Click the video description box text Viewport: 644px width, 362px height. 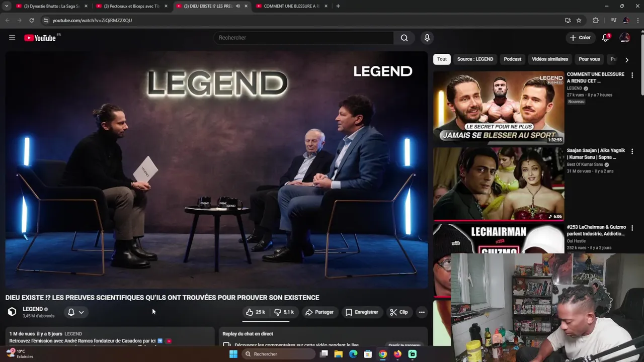[x=110, y=337]
